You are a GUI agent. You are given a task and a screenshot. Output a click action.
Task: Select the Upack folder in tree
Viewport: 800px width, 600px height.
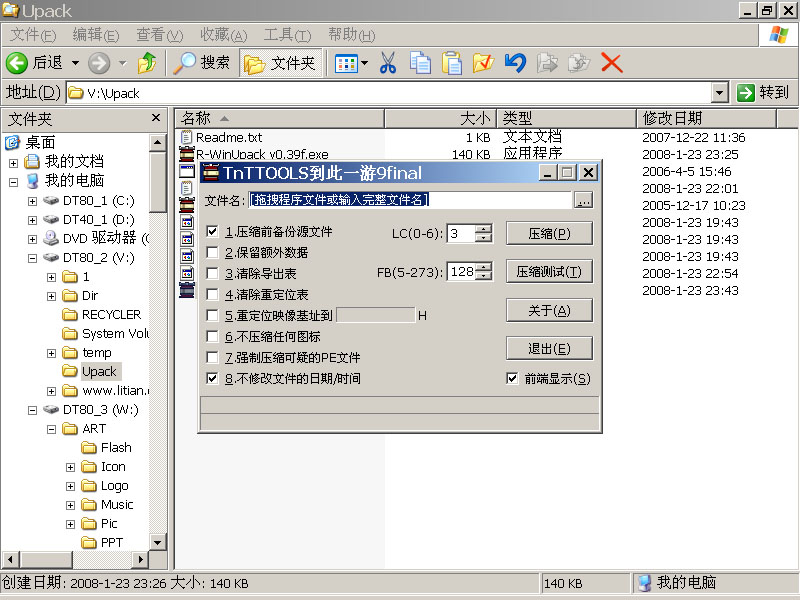point(99,371)
